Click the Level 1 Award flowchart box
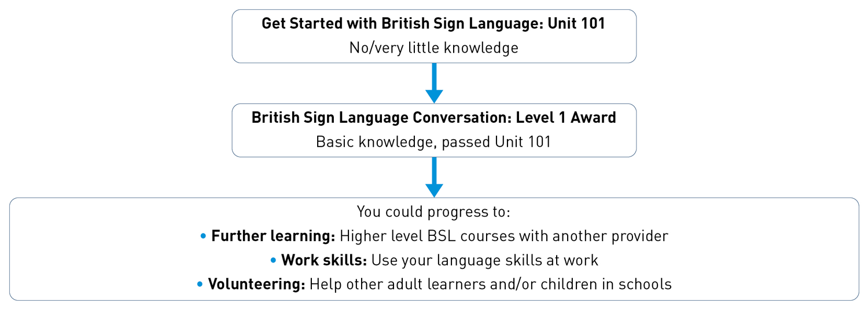Screen dimensions: 868x310 pyautogui.click(x=434, y=130)
